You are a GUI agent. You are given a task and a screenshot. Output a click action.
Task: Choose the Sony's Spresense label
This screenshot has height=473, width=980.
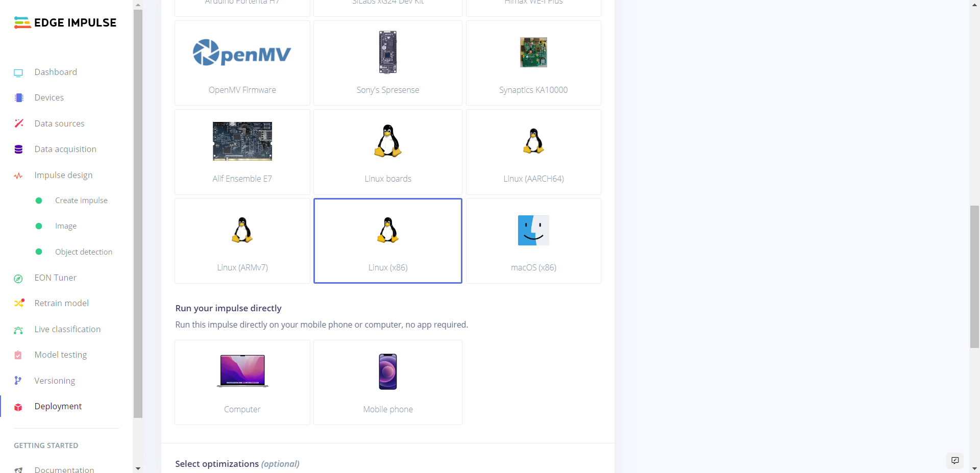(x=388, y=90)
